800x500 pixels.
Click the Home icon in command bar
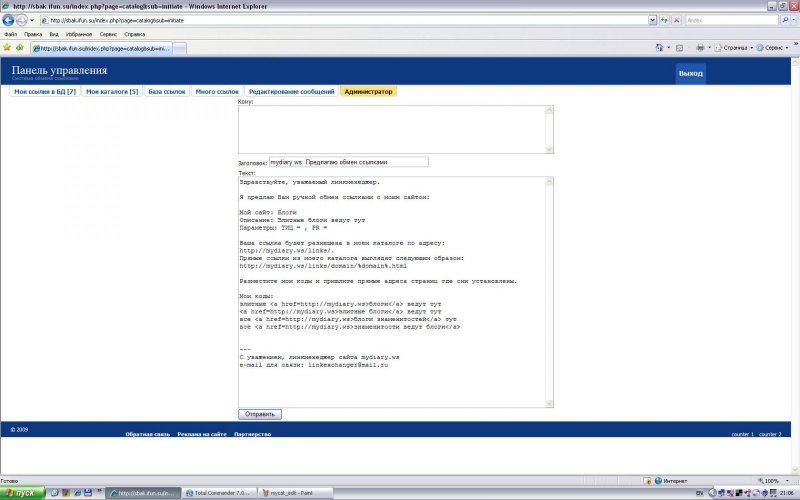(x=661, y=47)
